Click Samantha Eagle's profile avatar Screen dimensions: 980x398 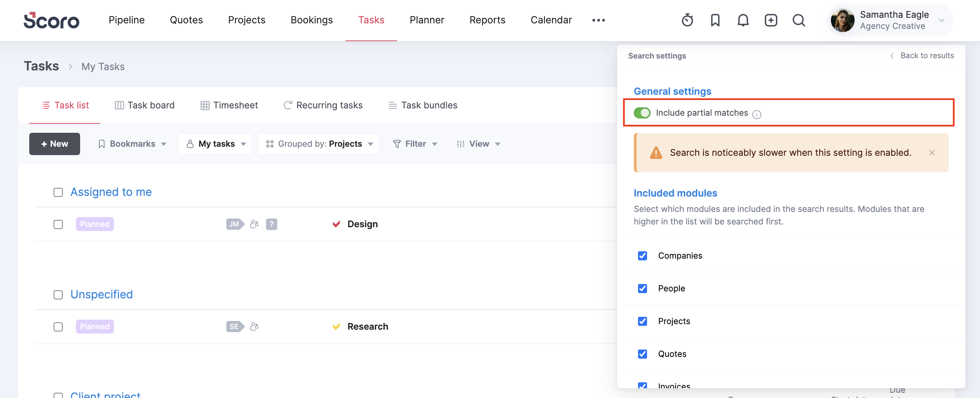[842, 20]
